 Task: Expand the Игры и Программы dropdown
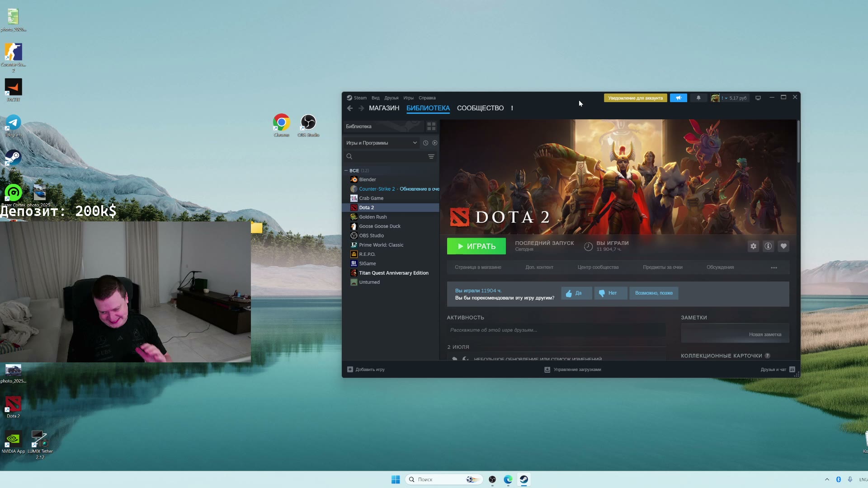tap(381, 143)
